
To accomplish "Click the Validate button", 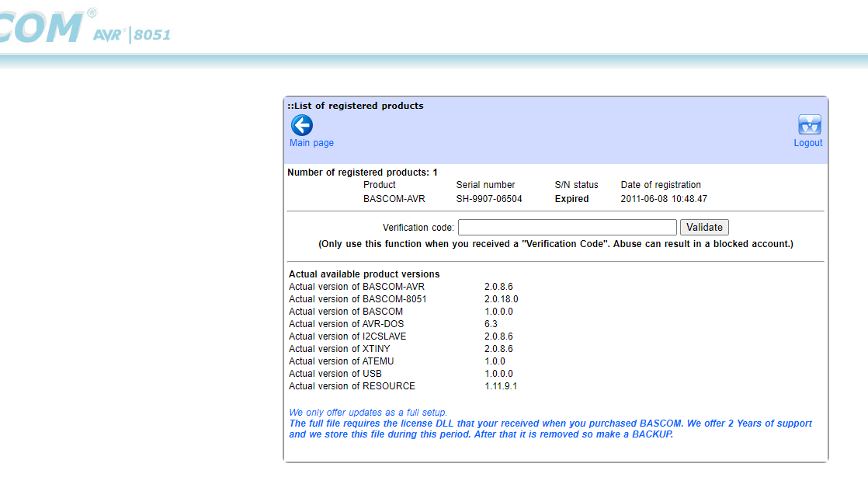I will pyautogui.click(x=704, y=227).
